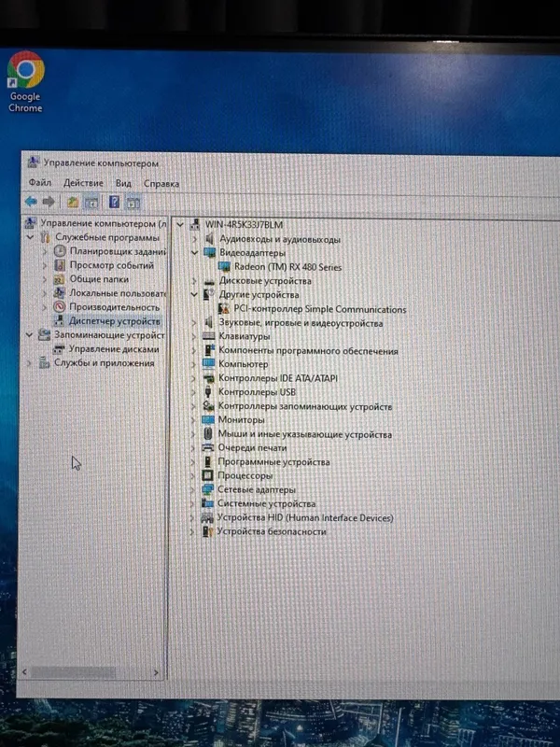
Task: Expand Сетевые адаптеры category arrow
Action: tap(192, 489)
